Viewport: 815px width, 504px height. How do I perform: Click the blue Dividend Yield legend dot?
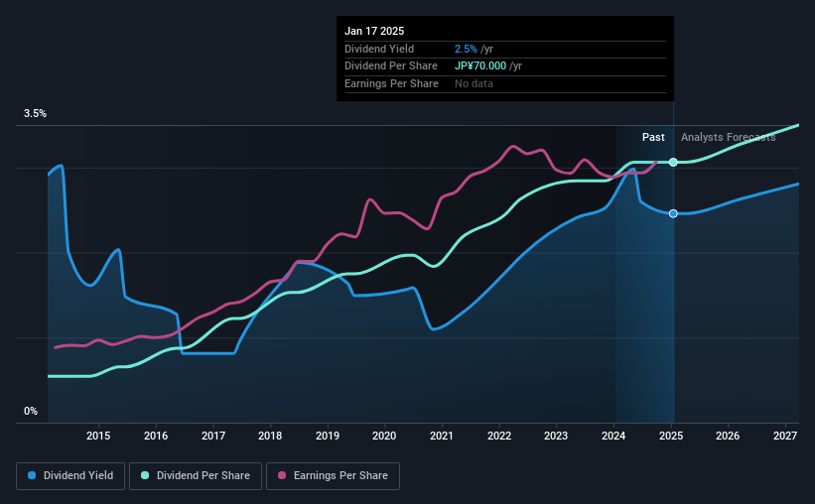[x=32, y=475]
